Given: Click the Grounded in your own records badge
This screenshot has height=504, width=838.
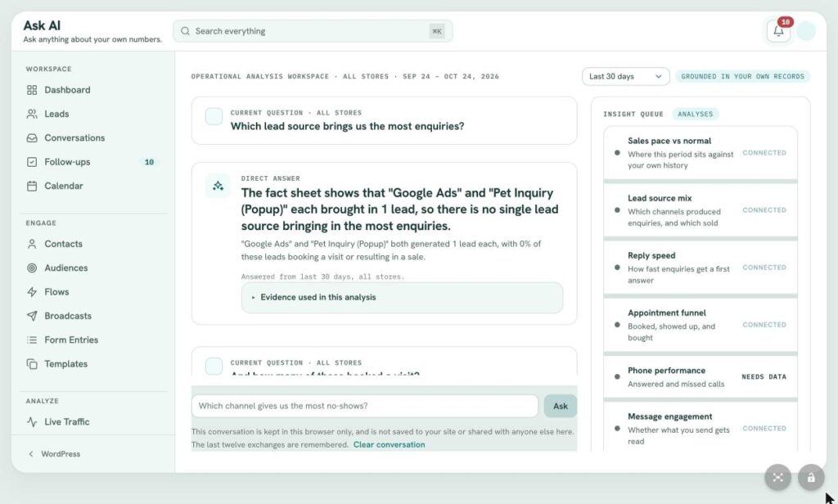Looking at the screenshot, I should click(x=742, y=76).
